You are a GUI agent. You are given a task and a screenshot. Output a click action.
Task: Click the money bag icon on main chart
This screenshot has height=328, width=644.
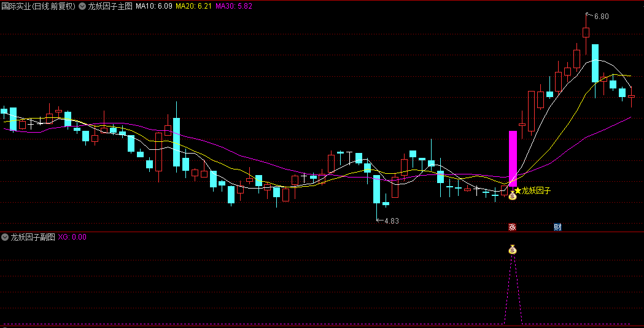pos(512,196)
